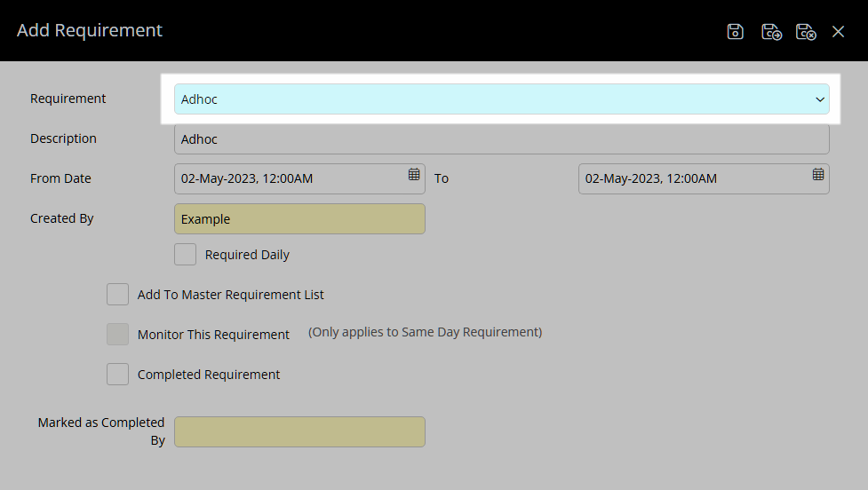Click the Only applies to Same Day note

[426, 332]
